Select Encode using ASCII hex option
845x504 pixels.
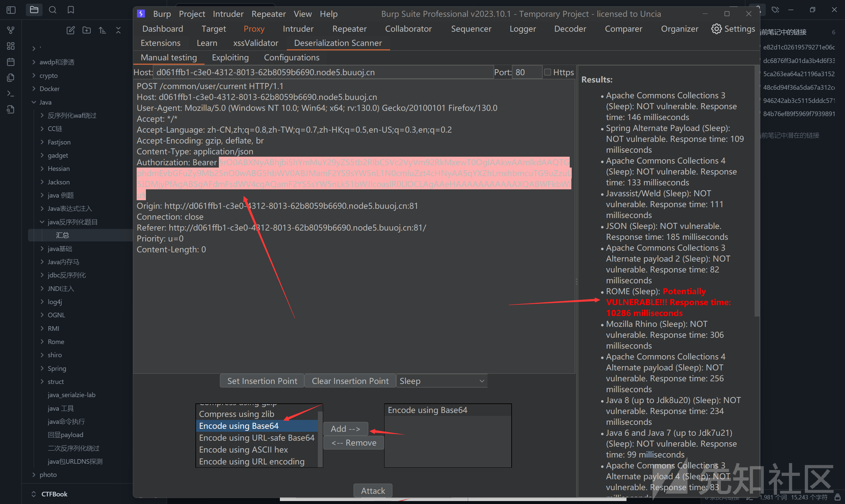coord(256,449)
